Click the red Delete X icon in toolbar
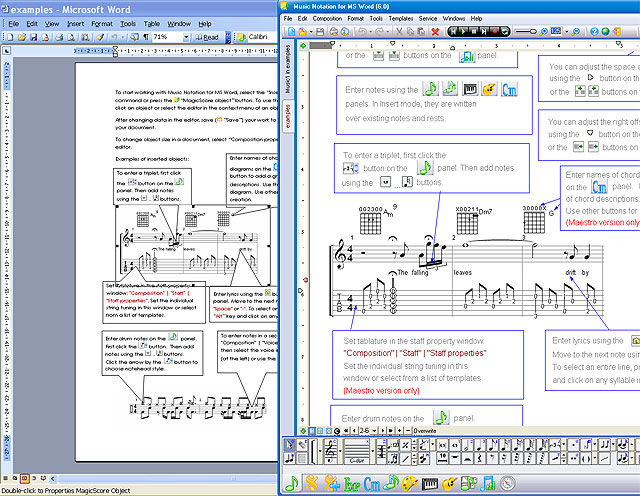Screen dimensions: 640x496 tap(436, 32)
